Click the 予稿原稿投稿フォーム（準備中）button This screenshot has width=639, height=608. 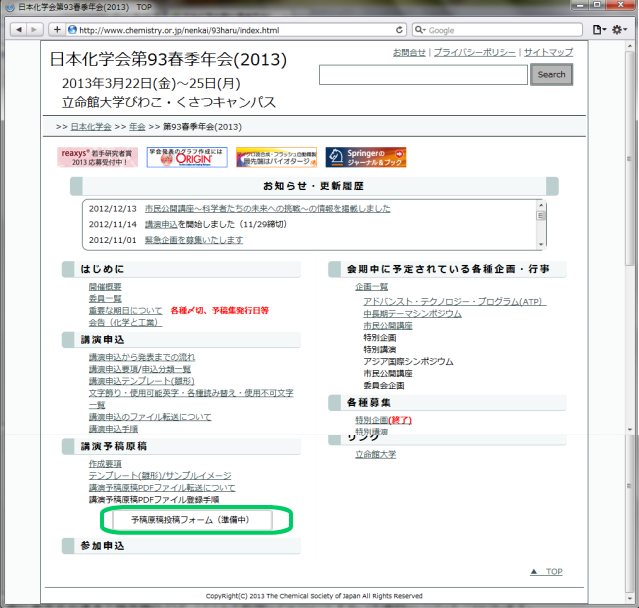click(x=192, y=520)
